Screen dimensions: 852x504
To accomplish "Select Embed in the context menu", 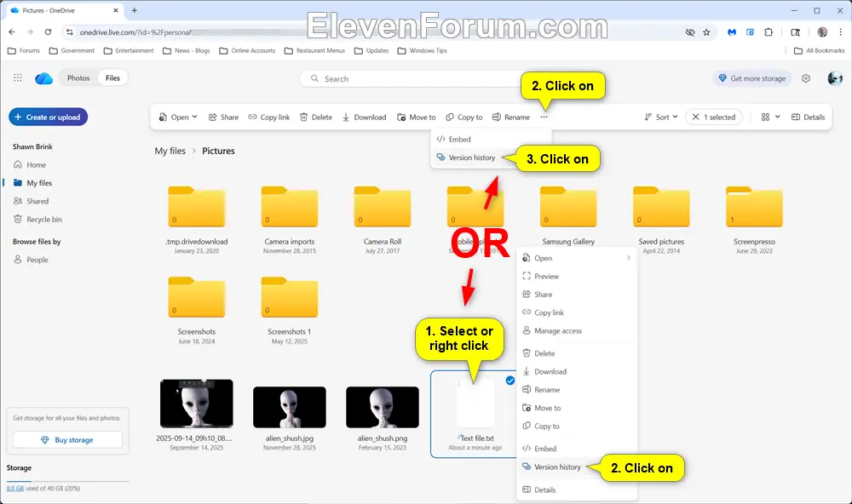I will coord(576,449).
